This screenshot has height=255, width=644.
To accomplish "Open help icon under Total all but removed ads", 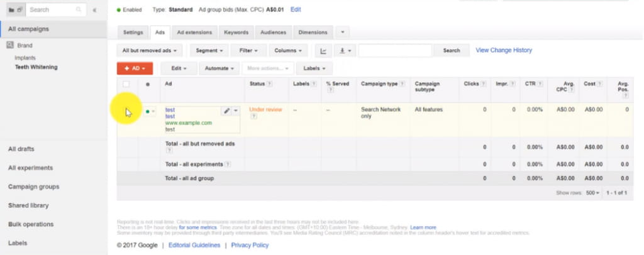I will (168, 151).
